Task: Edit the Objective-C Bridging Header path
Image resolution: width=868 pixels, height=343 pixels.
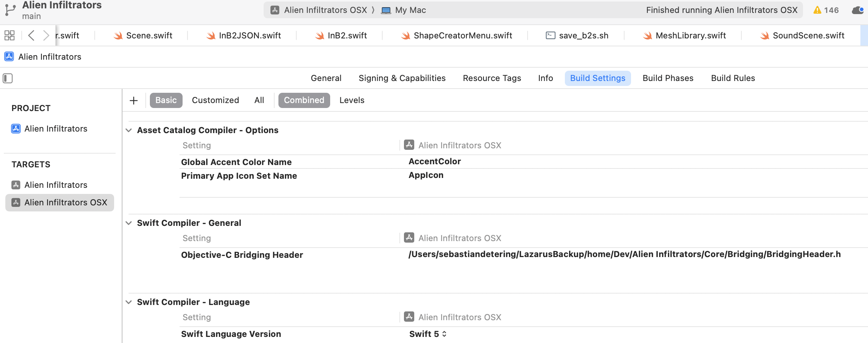Action: click(x=624, y=254)
